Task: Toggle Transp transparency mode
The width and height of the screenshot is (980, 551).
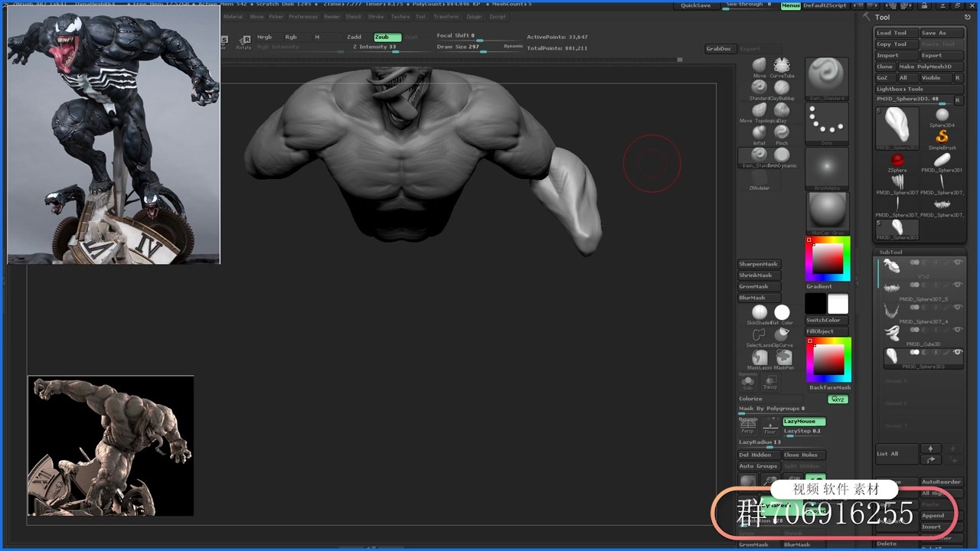Action: point(770,382)
